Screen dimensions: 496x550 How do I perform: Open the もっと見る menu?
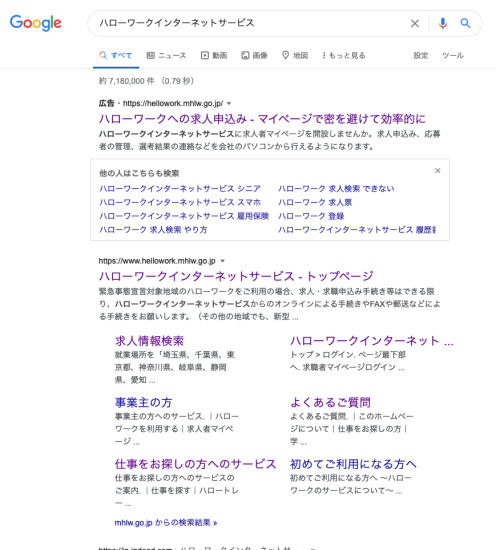344,55
